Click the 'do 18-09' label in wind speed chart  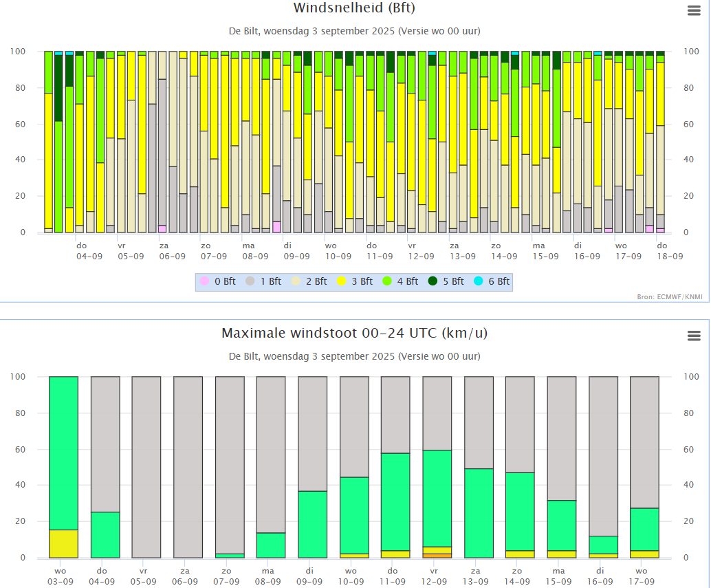[670, 251]
